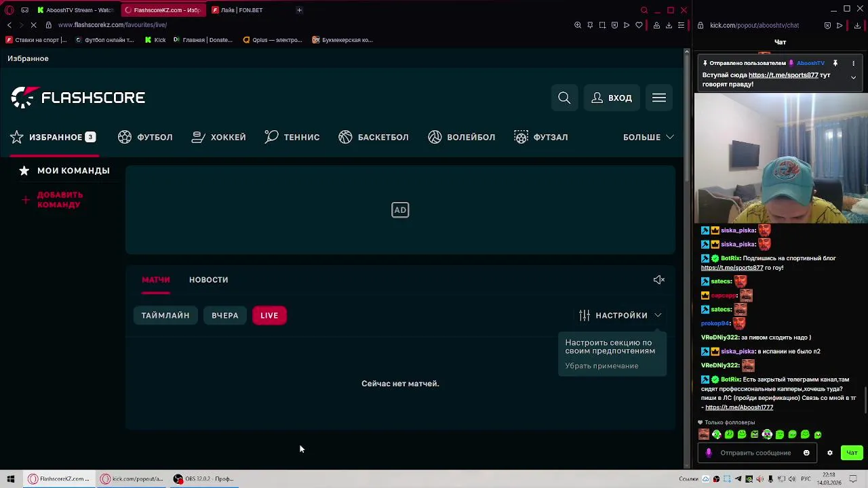Open the emoji picker in chat input
Screen dimensions: 868x488
[x=806, y=453]
